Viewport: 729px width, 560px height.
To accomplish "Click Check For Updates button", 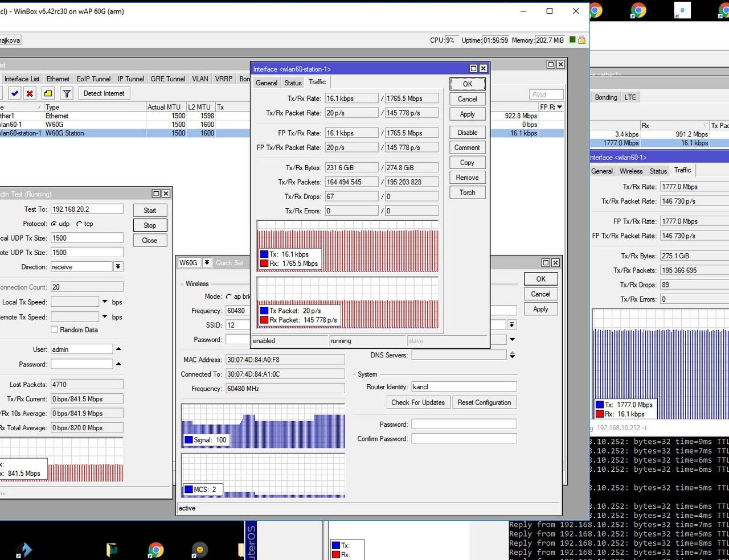I will click(418, 402).
